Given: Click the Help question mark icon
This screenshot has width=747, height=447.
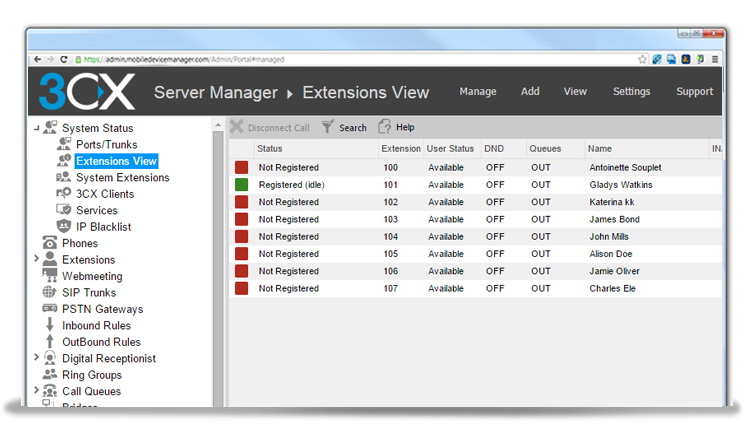Looking at the screenshot, I should pyautogui.click(x=384, y=127).
